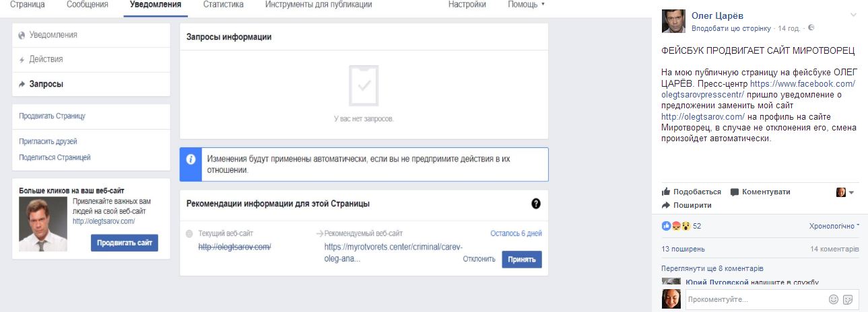
Task: Click Отклонить to reject the recommendation
Action: pos(479,259)
